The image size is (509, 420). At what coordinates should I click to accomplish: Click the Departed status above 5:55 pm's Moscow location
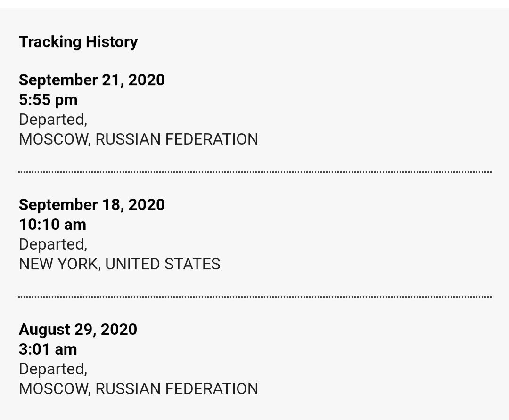click(53, 120)
